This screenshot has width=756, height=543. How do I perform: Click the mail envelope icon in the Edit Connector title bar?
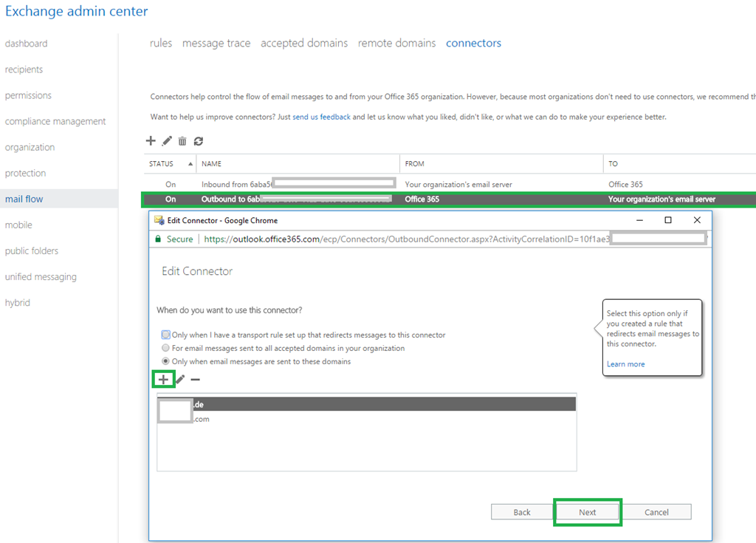tap(159, 221)
